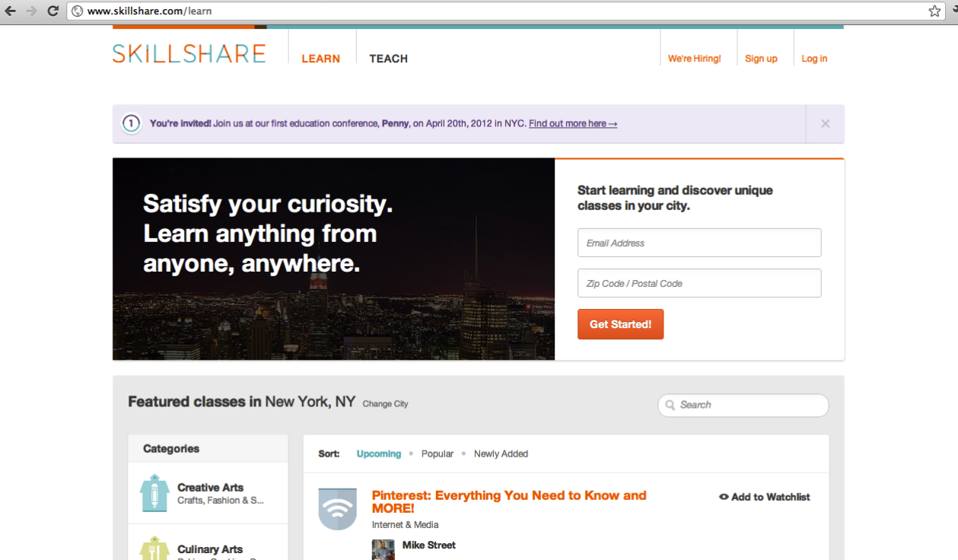
Task: Click the magnifier icon in Search box
Action: pyautogui.click(x=670, y=405)
